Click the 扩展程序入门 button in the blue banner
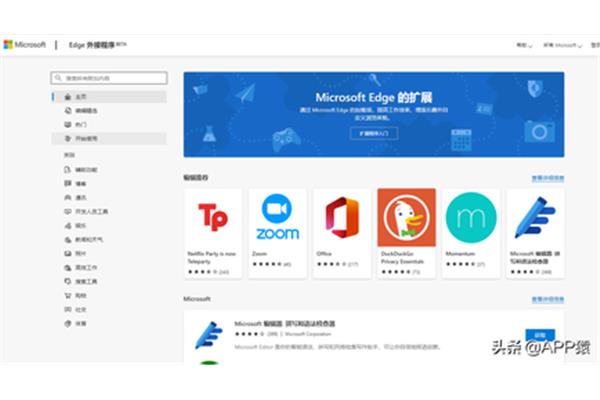 pos(374,133)
